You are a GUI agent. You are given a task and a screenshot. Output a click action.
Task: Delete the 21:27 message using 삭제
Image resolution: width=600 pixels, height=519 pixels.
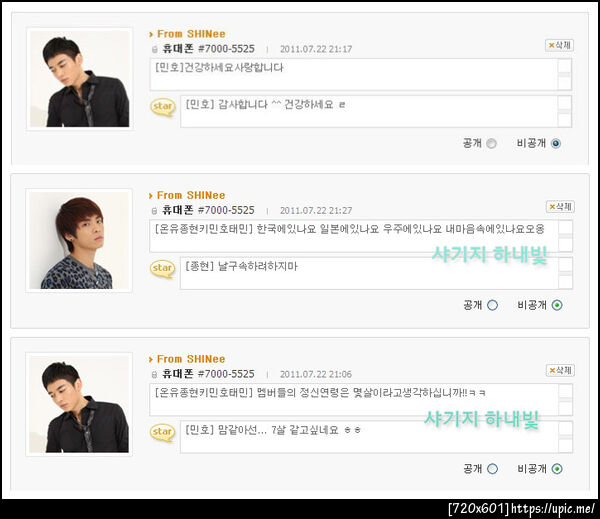(x=560, y=207)
